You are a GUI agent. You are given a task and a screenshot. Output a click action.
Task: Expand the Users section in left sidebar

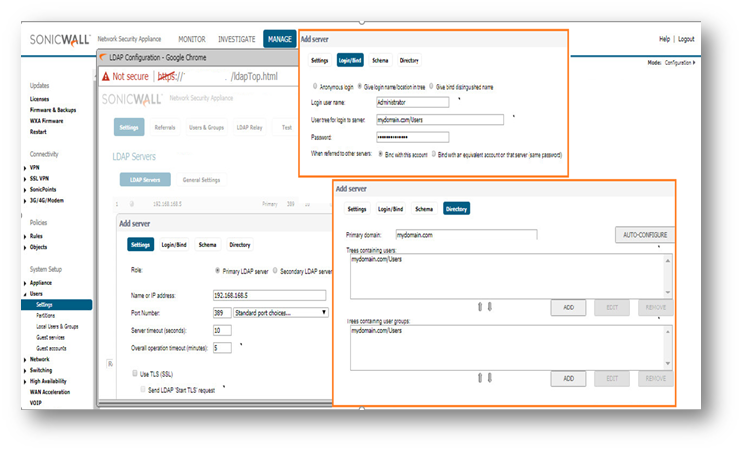click(x=36, y=293)
